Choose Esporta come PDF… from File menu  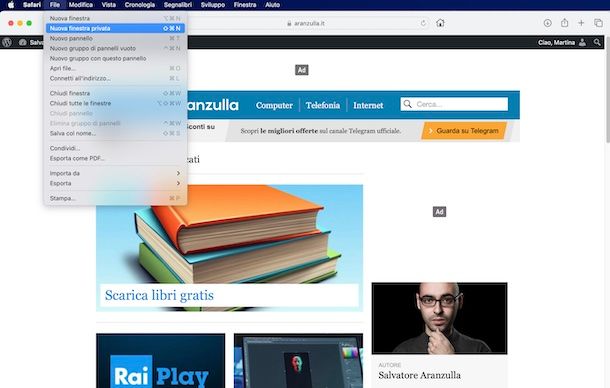click(115, 158)
